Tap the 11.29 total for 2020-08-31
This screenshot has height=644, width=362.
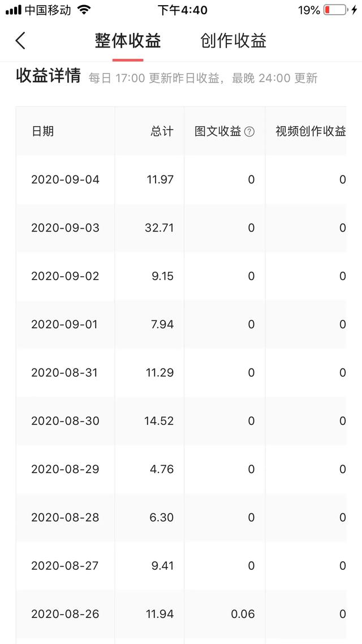coord(160,372)
